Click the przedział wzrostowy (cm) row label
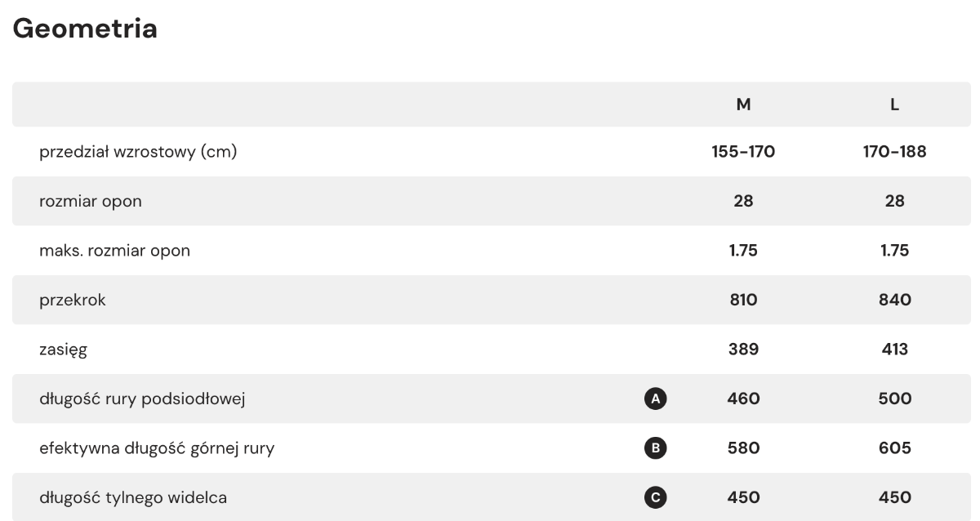Screen dimensions: 980x521 tap(138, 152)
